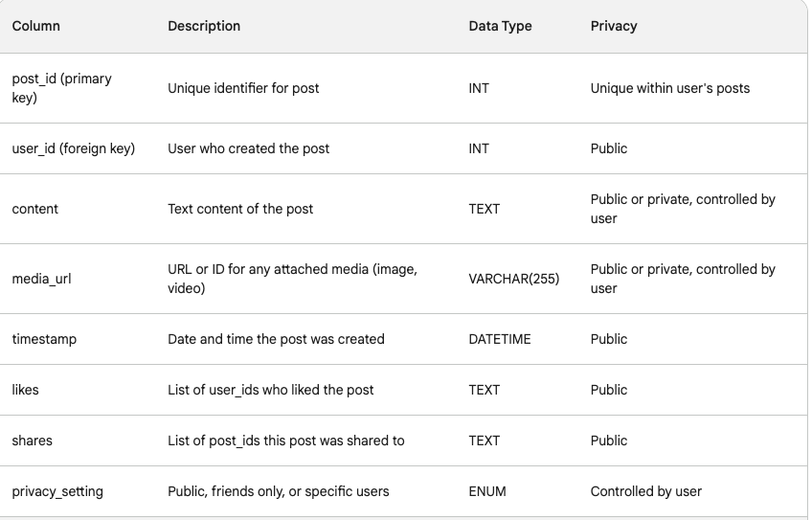Click the VARCHAR(255) data type cell
The image size is (812, 520).
(x=514, y=279)
